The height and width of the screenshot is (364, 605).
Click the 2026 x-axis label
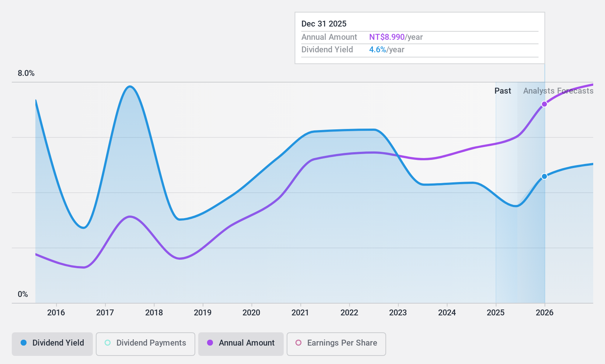click(x=545, y=313)
